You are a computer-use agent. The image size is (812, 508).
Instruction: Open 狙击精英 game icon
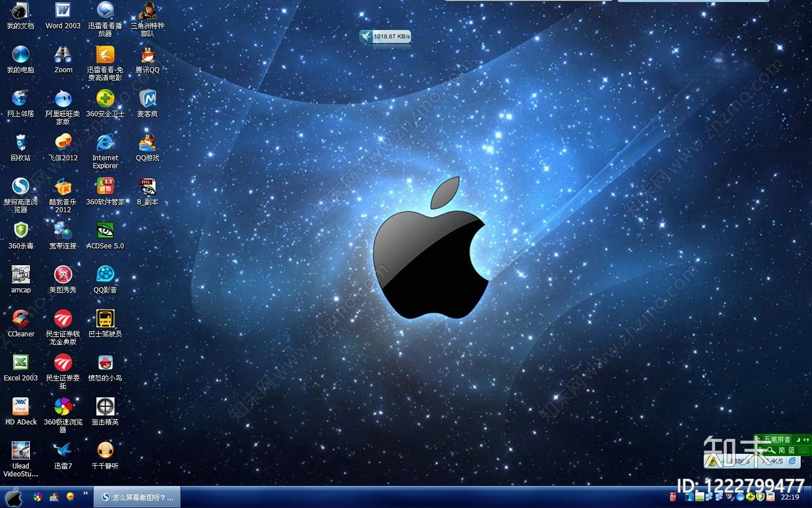pos(105,412)
